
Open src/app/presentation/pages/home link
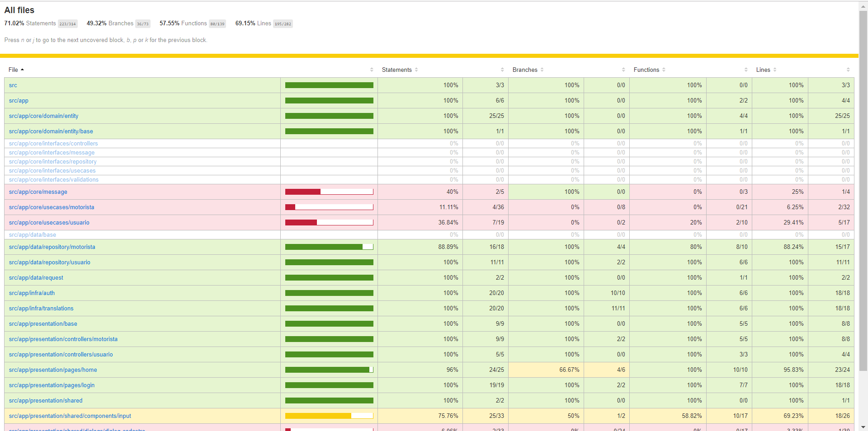53,370
